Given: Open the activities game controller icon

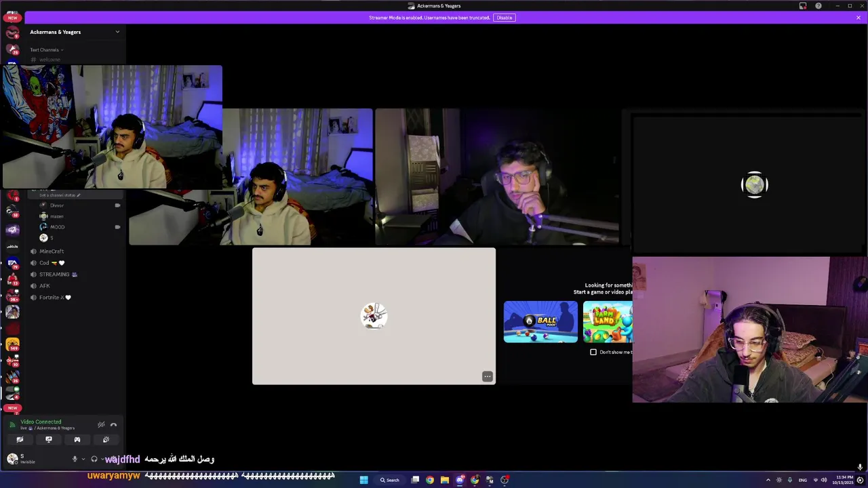Looking at the screenshot, I should [77, 440].
